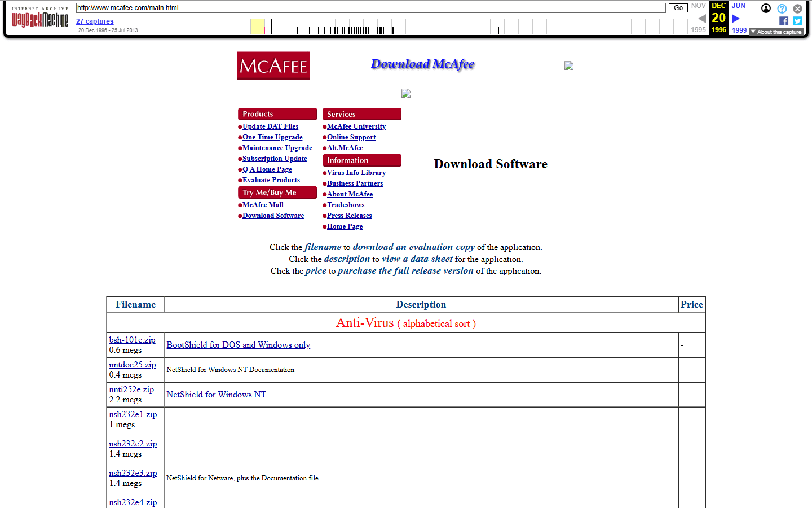Open Virus Info Library

click(x=356, y=173)
